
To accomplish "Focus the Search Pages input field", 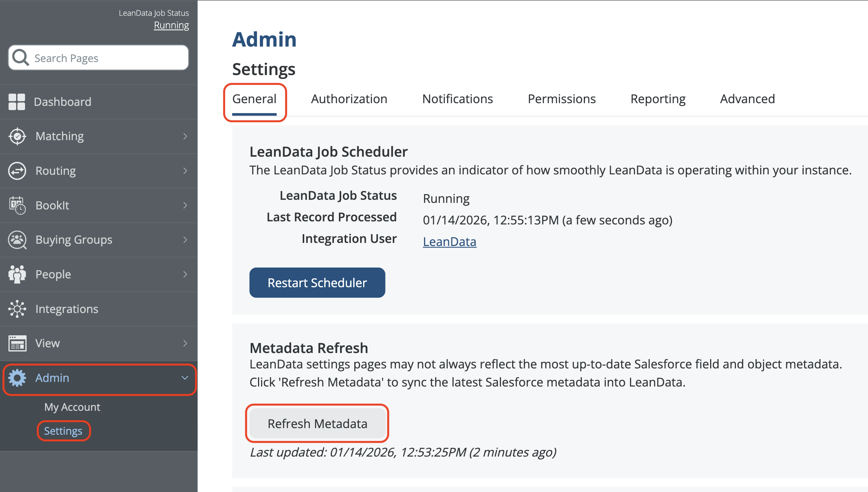I will [108, 58].
